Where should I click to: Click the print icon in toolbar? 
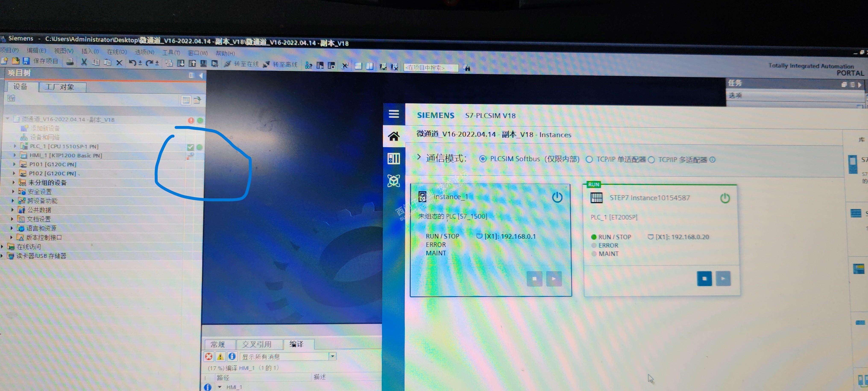click(70, 62)
